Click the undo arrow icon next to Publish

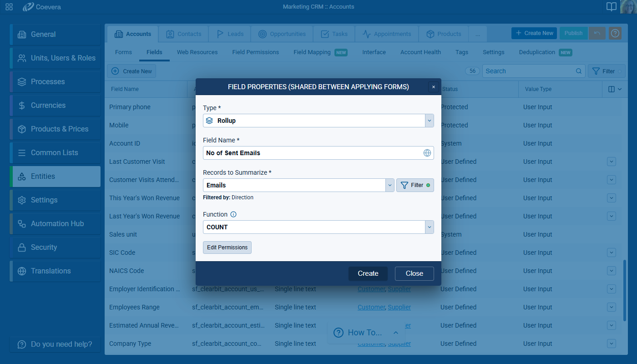coord(597,33)
